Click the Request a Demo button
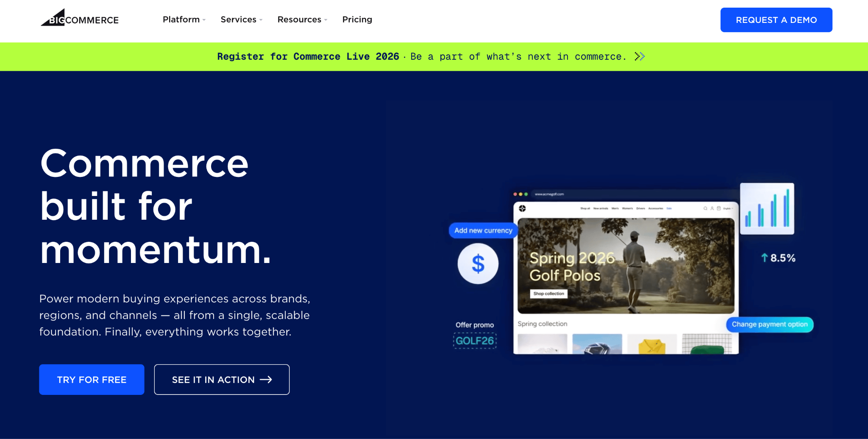 point(776,20)
